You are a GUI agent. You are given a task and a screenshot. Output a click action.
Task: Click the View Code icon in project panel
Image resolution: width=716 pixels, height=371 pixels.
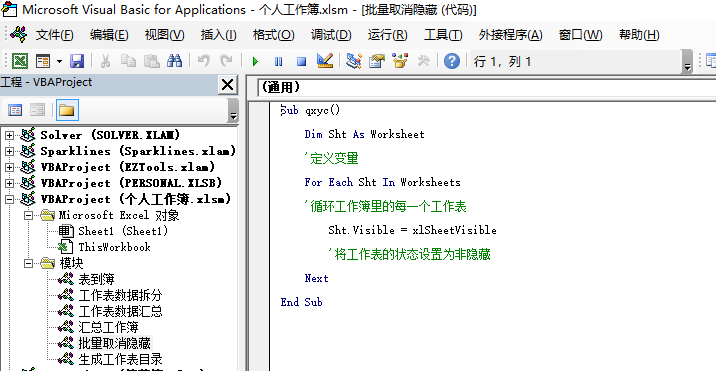point(15,110)
